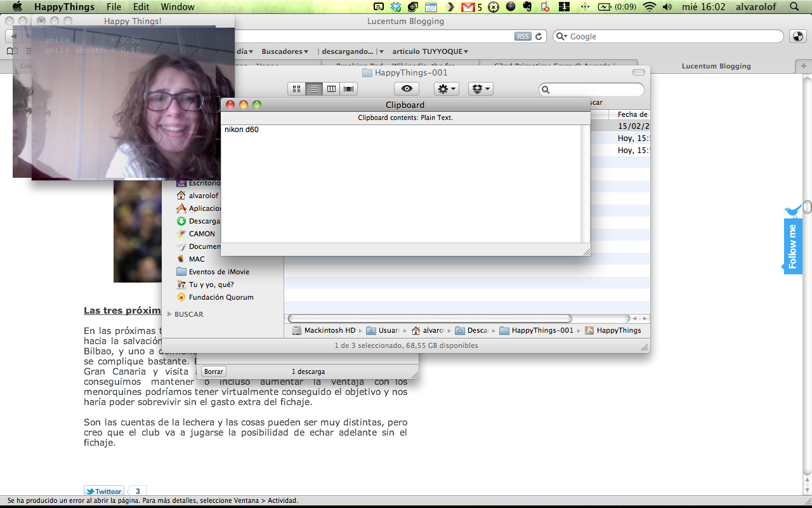Viewport: 812px width, 508px height.
Task: Click the Evernote elephant menu bar icon
Action: (x=527, y=7)
